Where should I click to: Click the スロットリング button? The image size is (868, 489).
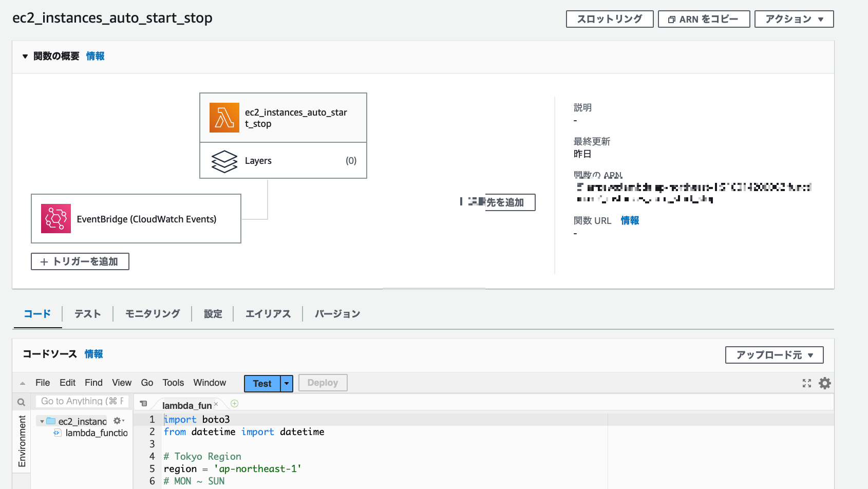pos(610,19)
